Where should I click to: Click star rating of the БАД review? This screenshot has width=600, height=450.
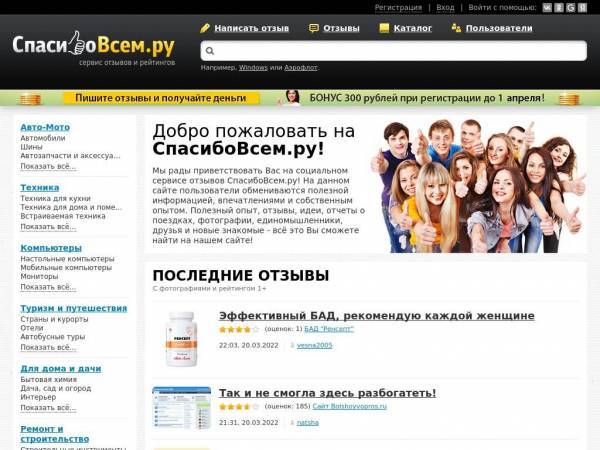[x=239, y=329]
